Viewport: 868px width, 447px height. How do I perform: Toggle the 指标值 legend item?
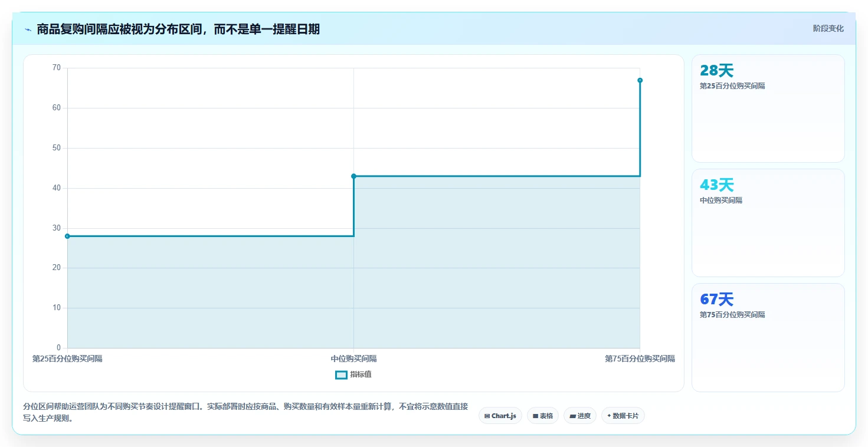point(353,374)
